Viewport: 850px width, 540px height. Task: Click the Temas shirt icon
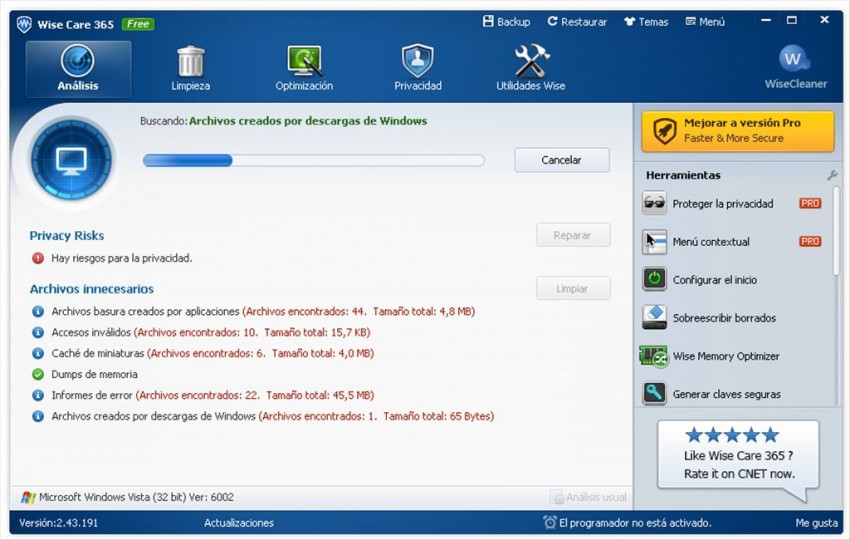(629, 22)
